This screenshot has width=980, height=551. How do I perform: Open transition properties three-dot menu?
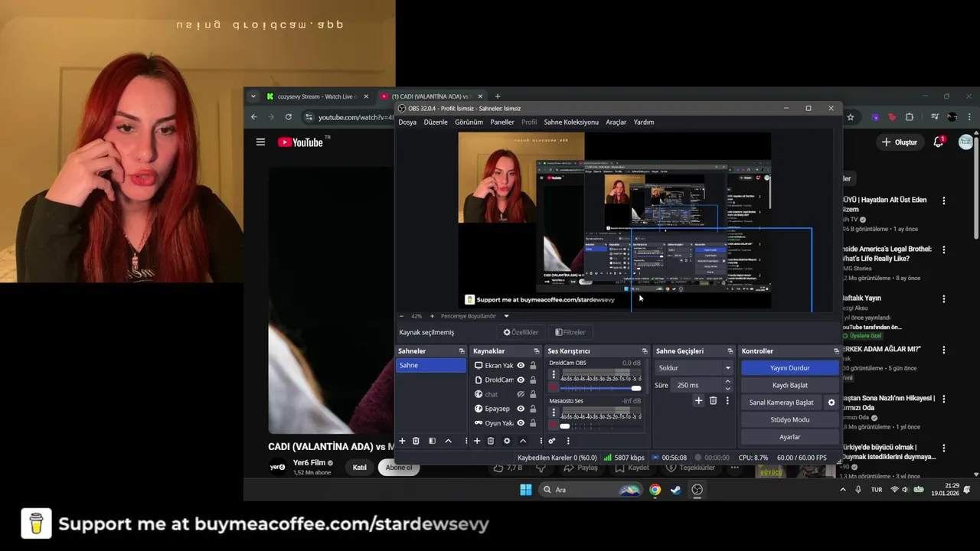(727, 400)
